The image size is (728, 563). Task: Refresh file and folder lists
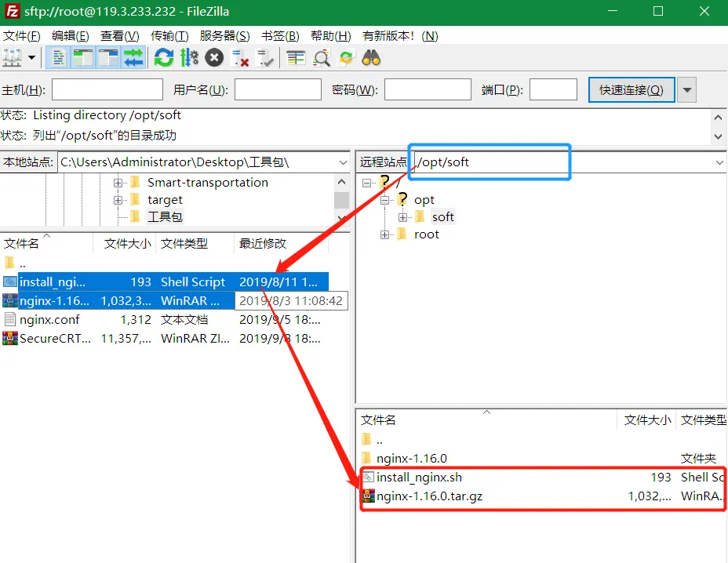tap(163, 58)
